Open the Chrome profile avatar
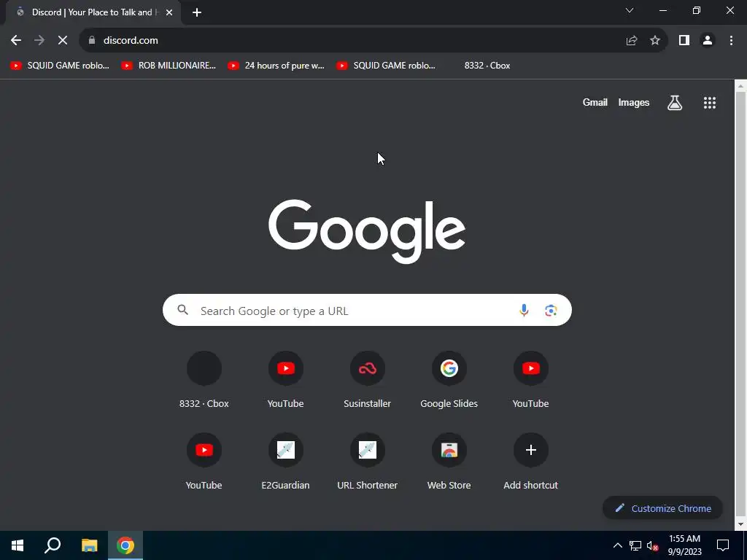This screenshot has width=747, height=560. tap(708, 41)
